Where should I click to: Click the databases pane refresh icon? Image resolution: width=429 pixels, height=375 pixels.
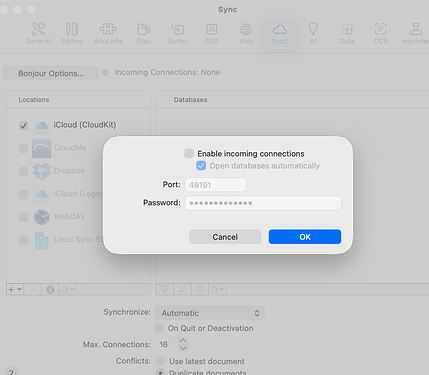[200, 289]
